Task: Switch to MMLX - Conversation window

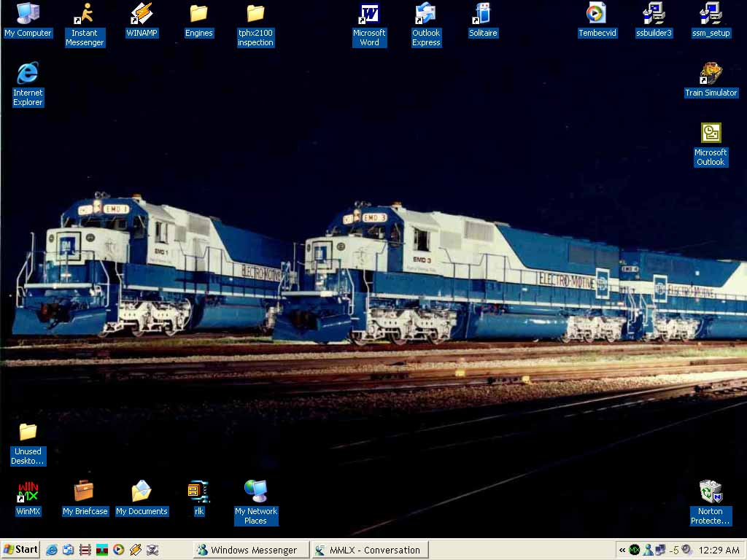Action: (x=370, y=550)
